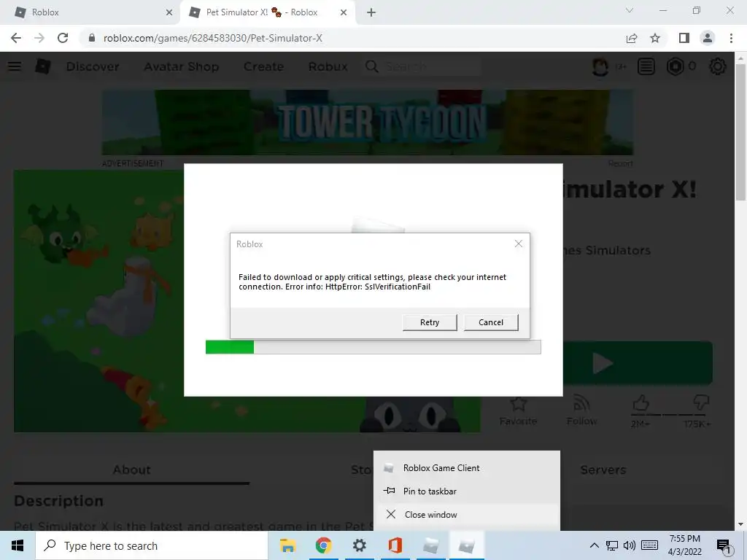Click the Type here to search box
The height and width of the screenshot is (560, 747).
point(152,545)
